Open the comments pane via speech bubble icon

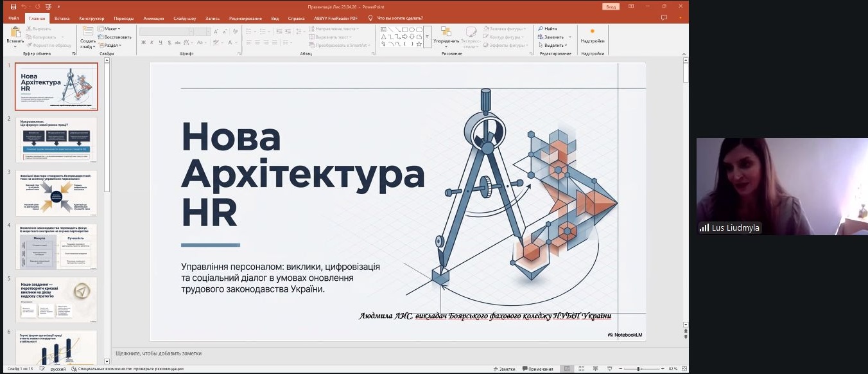click(x=664, y=18)
